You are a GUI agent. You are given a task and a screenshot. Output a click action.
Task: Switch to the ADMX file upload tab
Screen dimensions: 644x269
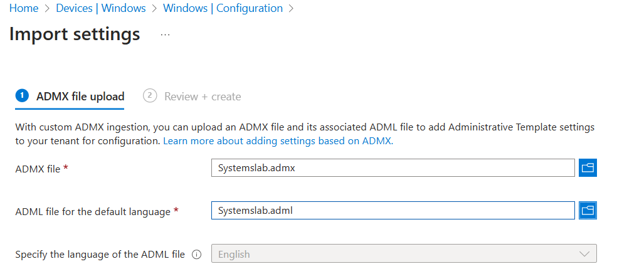80,97
